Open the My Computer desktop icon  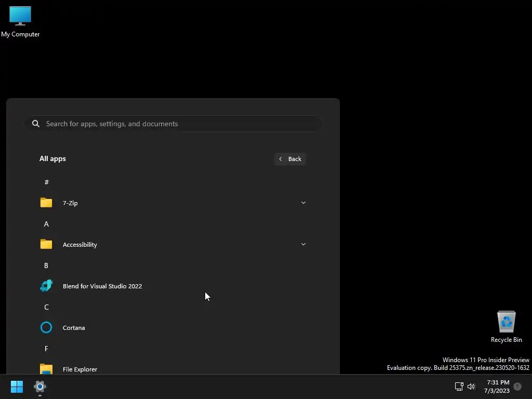20,21
